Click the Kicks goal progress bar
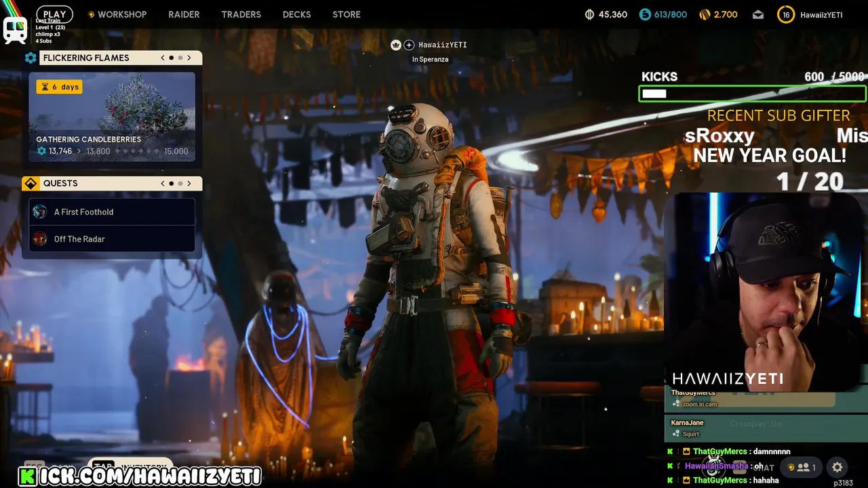The image size is (868, 488). click(x=752, y=94)
